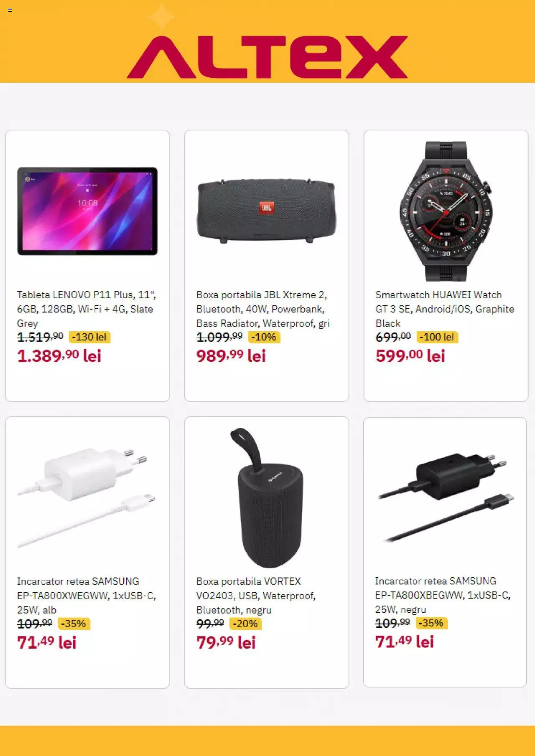This screenshot has height=756, width=535.
Task: Click the Samsung EP-TA800XWEGWW charger title
Action: click(x=87, y=596)
